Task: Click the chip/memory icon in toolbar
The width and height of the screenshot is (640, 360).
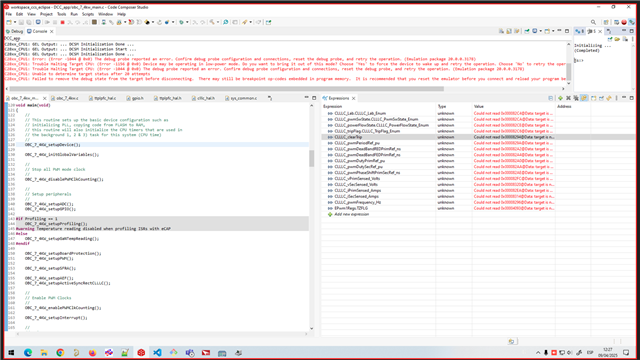Action: pos(94,22)
